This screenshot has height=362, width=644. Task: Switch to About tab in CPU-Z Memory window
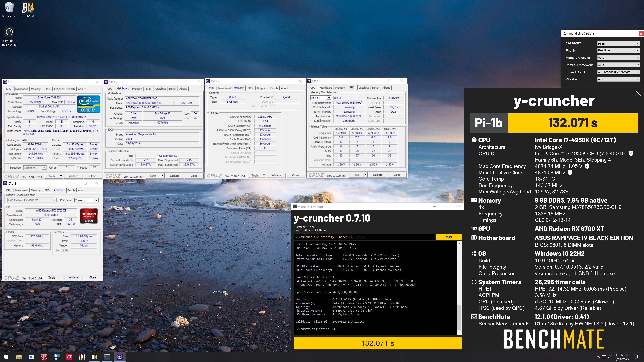(x=284, y=88)
